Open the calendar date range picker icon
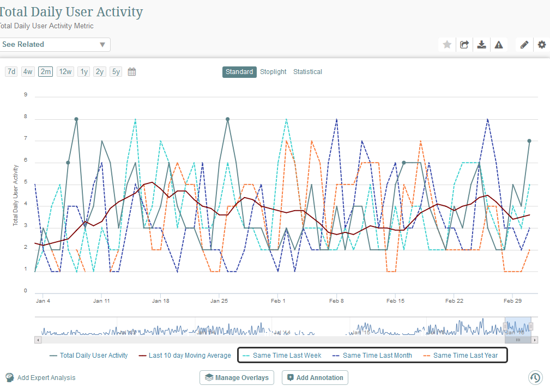 coord(131,71)
